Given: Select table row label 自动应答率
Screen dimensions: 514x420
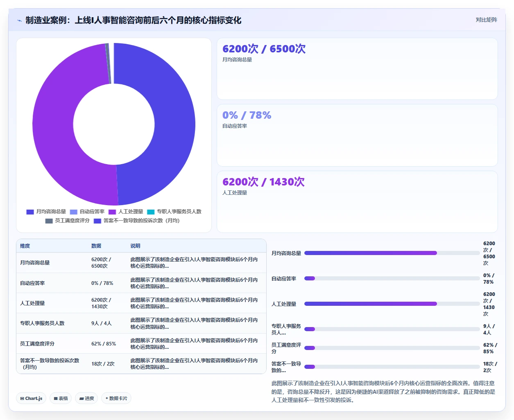Looking at the screenshot, I should tap(32, 283).
